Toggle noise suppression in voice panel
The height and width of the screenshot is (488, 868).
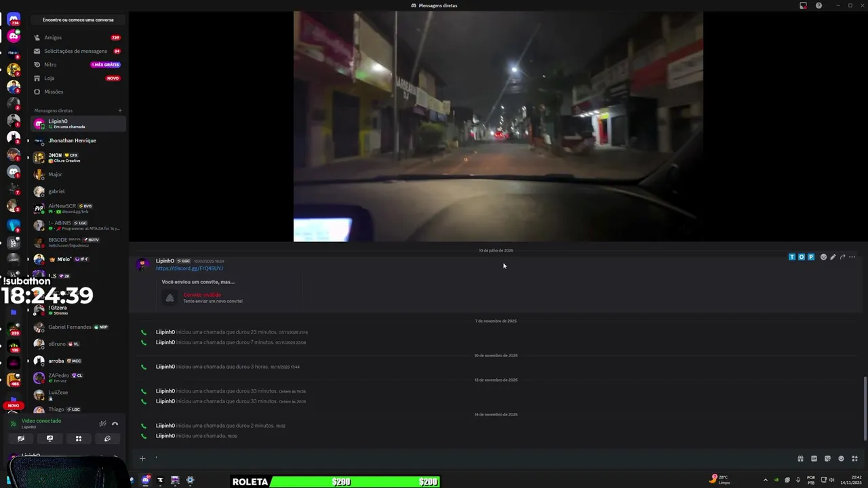point(102,424)
